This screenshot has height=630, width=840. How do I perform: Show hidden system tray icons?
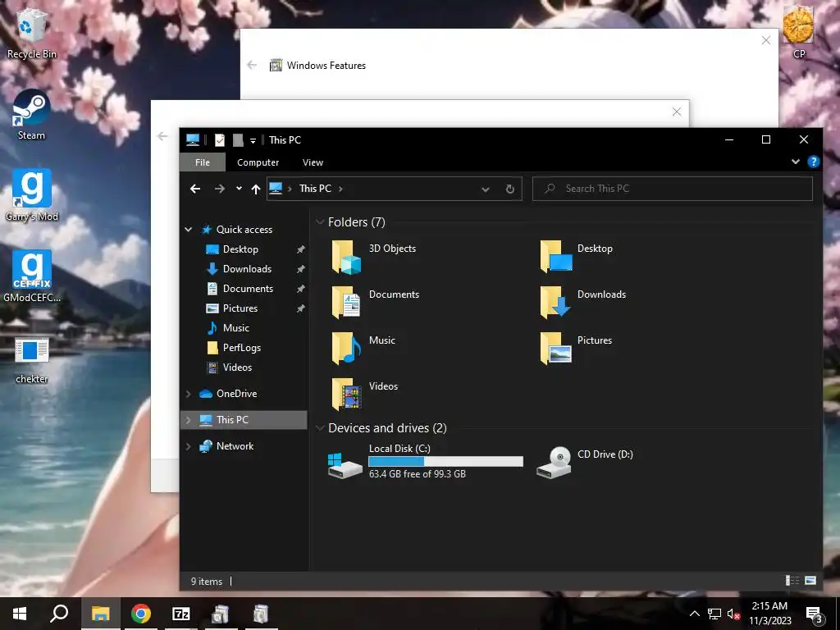tap(694, 614)
